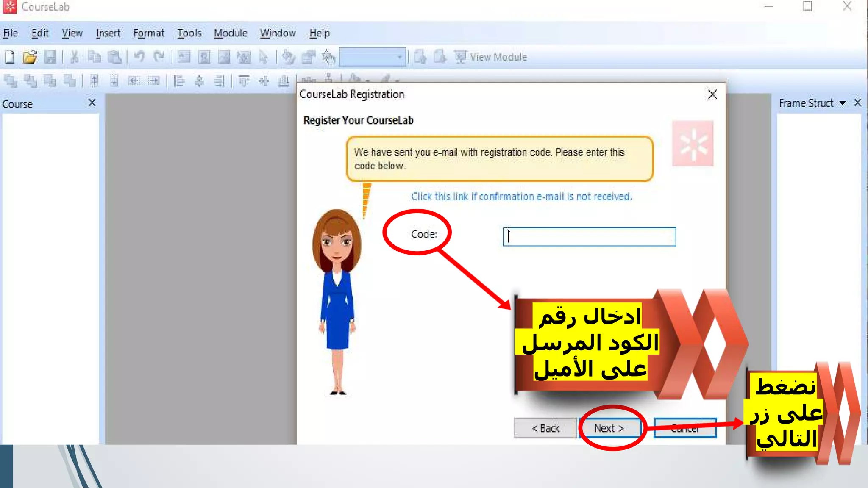This screenshot has width=868, height=488.
Task: Click the center vertically alignment icon
Action: tap(264, 80)
